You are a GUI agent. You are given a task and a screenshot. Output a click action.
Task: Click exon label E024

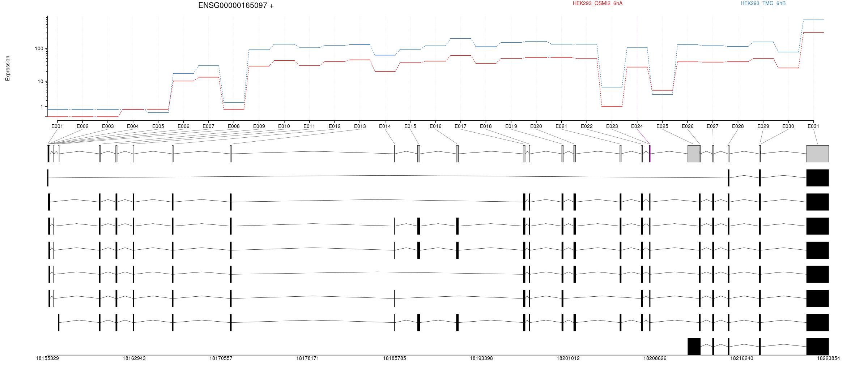637,126
